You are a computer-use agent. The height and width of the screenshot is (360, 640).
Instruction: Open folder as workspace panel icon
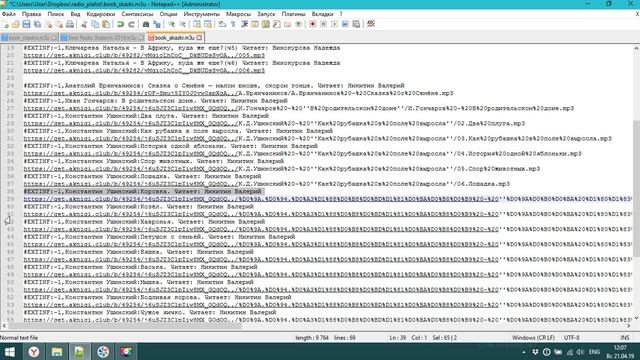(288, 24)
